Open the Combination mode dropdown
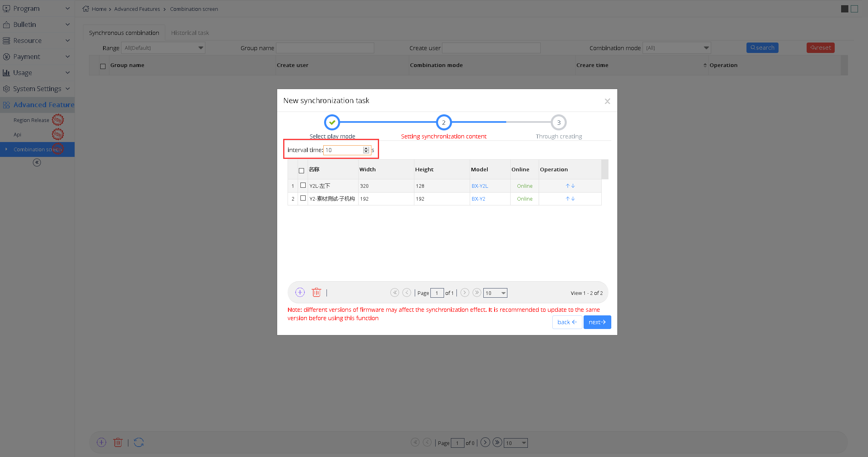 point(677,48)
